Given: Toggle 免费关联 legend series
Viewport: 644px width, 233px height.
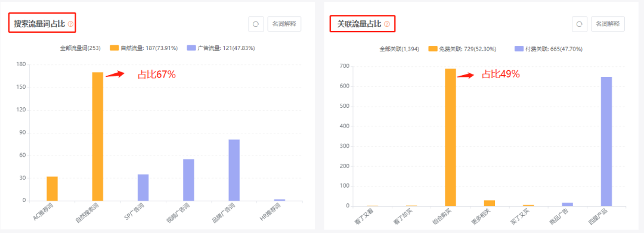Looking at the screenshot, I should [463, 49].
